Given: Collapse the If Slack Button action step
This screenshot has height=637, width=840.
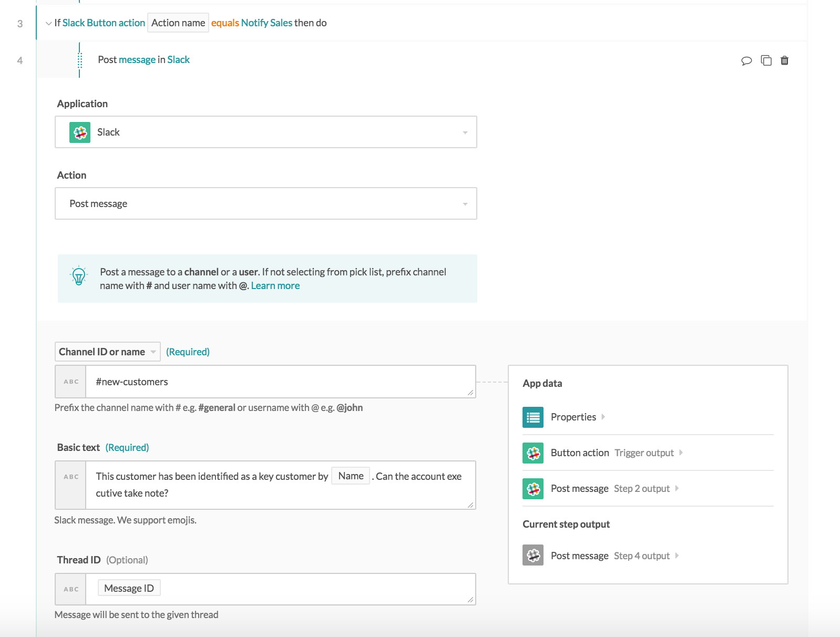Looking at the screenshot, I should click(48, 23).
